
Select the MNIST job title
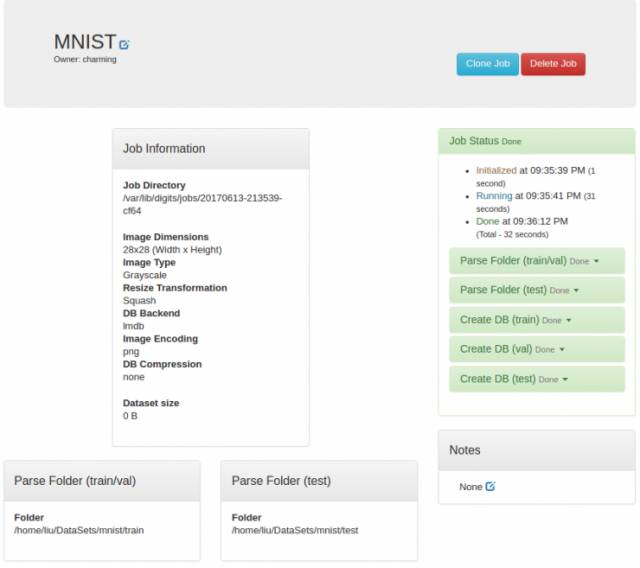pos(85,42)
